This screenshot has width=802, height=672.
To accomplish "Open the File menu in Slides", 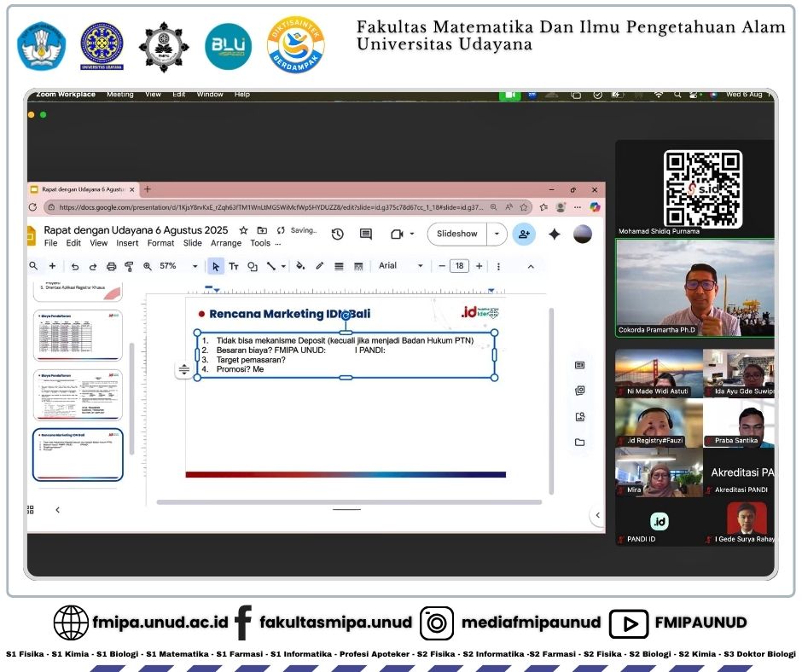I will pos(50,243).
